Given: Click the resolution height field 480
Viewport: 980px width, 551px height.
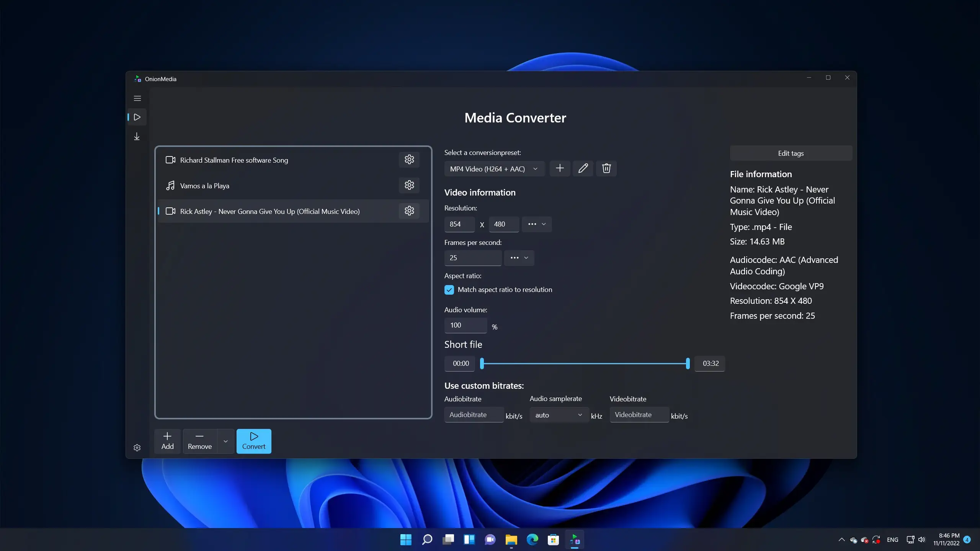Looking at the screenshot, I should click(x=504, y=224).
